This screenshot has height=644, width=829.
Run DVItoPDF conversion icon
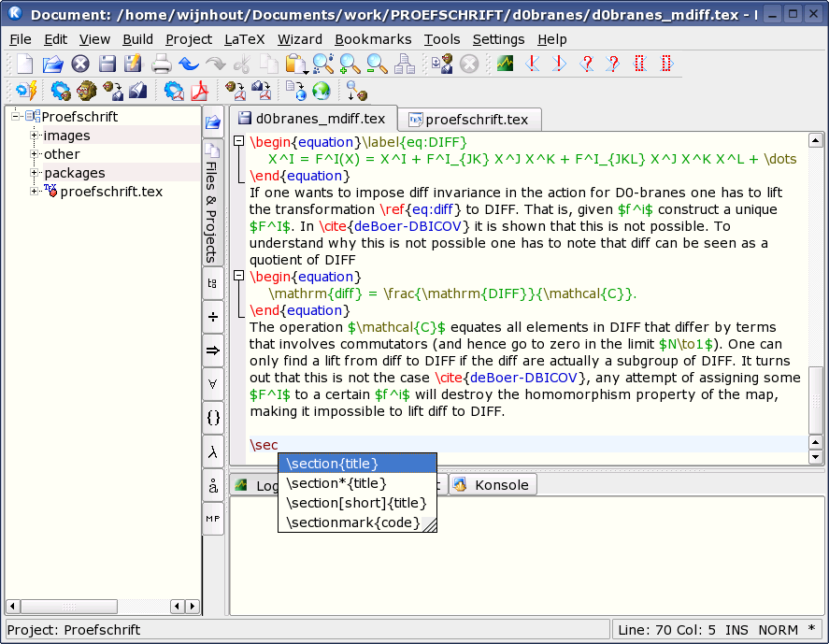coord(235,91)
